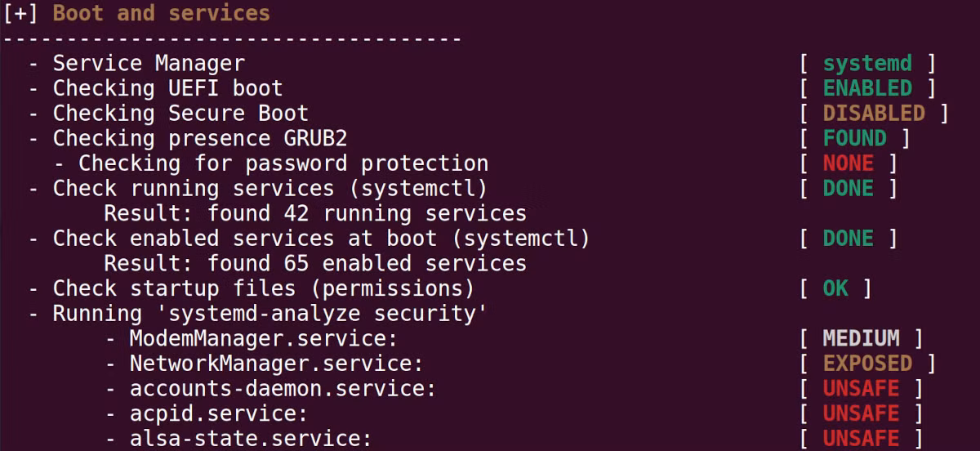This screenshot has height=451, width=980.
Task: Click the EXPOSED rating for NetworkManager
Action: [x=866, y=364]
